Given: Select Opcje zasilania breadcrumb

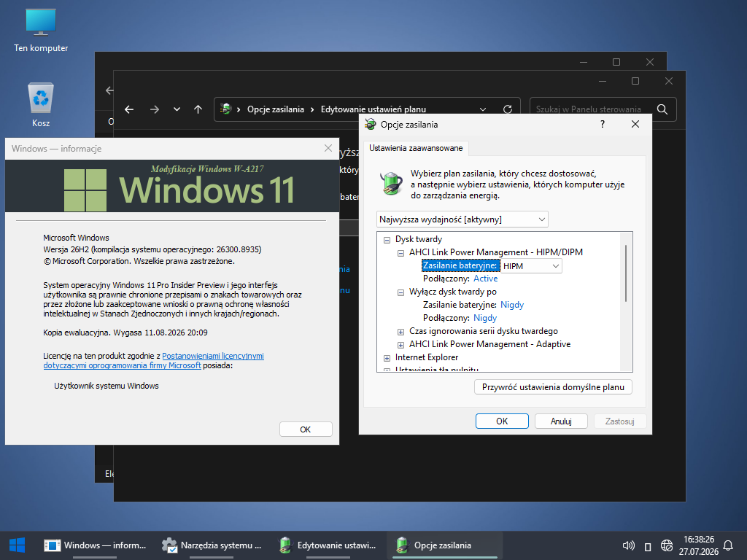Looking at the screenshot, I should pyautogui.click(x=275, y=109).
